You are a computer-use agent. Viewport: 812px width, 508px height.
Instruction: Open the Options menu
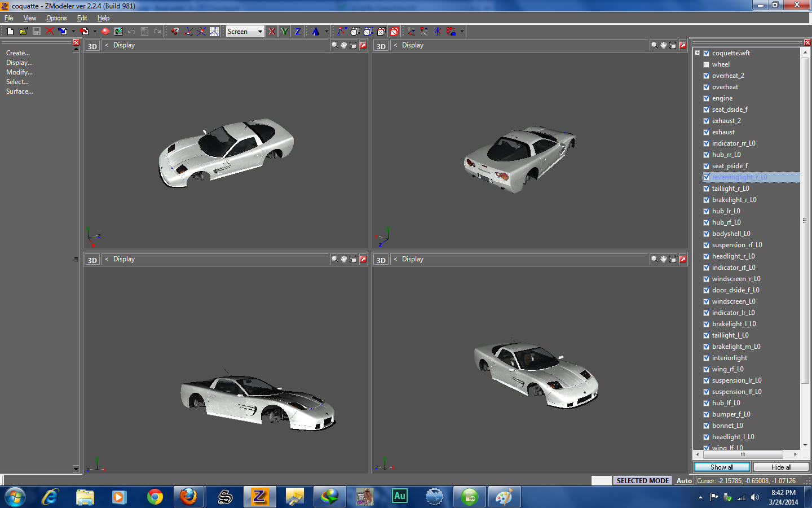[x=56, y=17]
